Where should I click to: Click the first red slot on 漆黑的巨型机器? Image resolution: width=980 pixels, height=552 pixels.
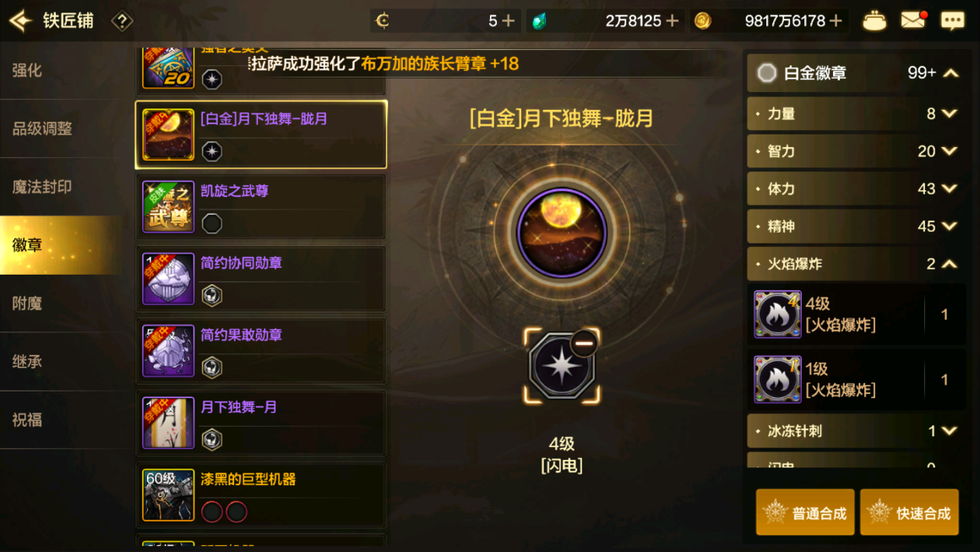coord(212,512)
